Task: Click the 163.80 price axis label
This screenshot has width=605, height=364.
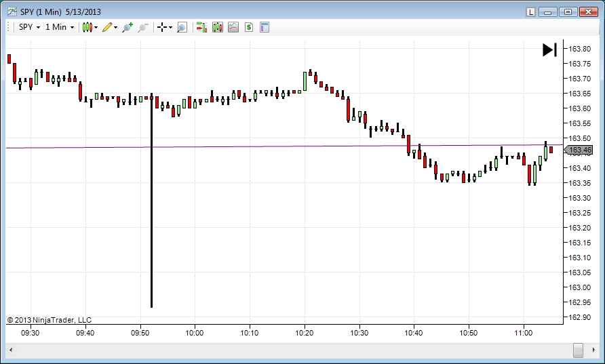Action: [580, 49]
